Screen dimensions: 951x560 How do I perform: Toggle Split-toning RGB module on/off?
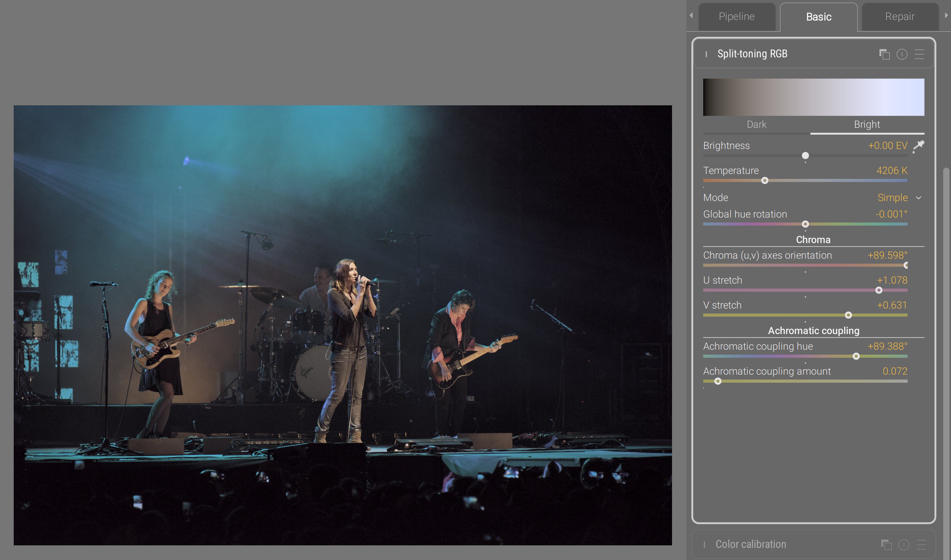(706, 54)
